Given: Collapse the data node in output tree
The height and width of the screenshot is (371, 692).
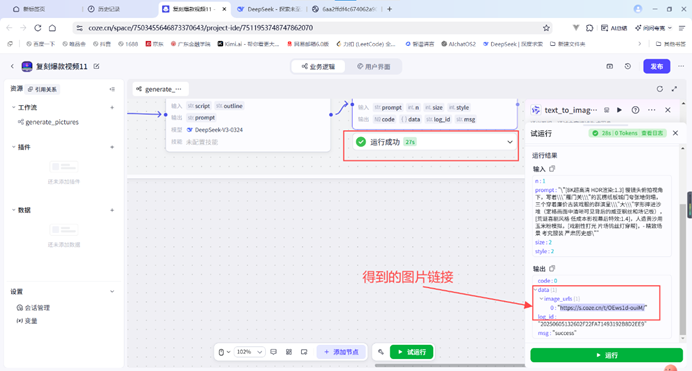Looking at the screenshot, I should point(535,290).
